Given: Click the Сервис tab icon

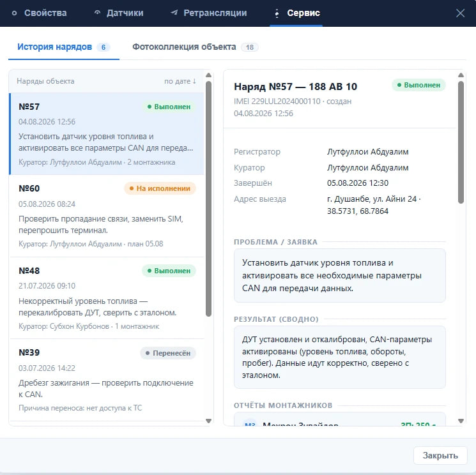Looking at the screenshot, I should (x=277, y=13).
